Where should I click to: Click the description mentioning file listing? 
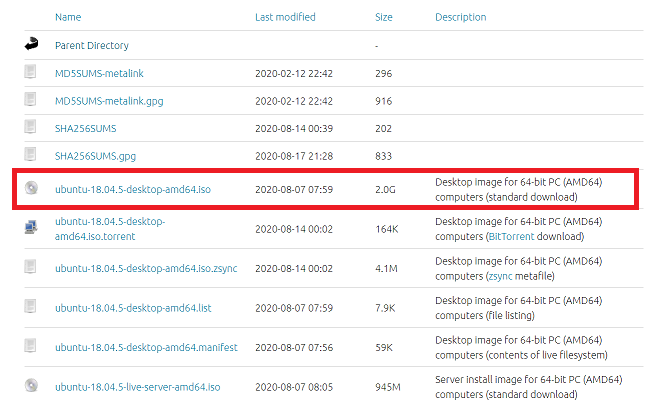pos(519,308)
